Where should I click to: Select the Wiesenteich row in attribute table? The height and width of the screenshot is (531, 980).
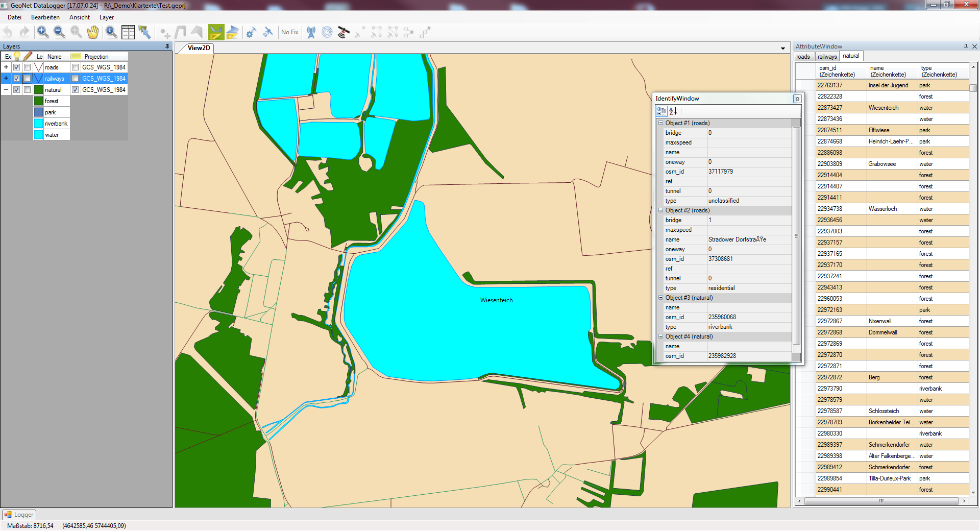(x=882, y=108)
